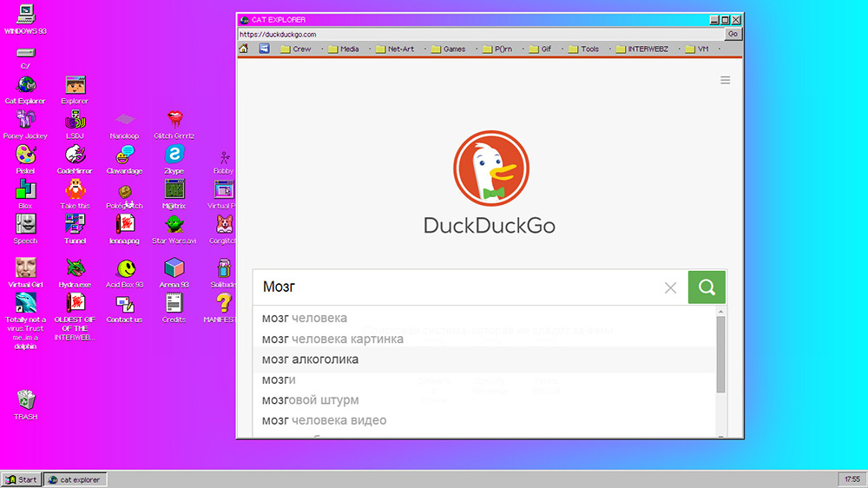Open the Crew bookmarks folder
The height and width of the screenshot is (488, 868).
[x=296, y=49]
